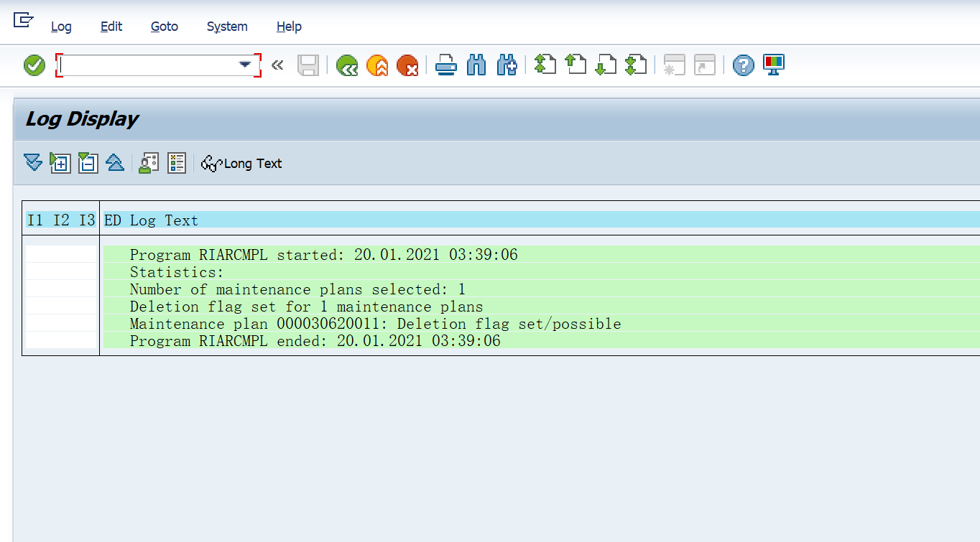The height and width of the screenshot is (542, 980).
Task: Click the Print icon
Action: (x=446, y=66)
